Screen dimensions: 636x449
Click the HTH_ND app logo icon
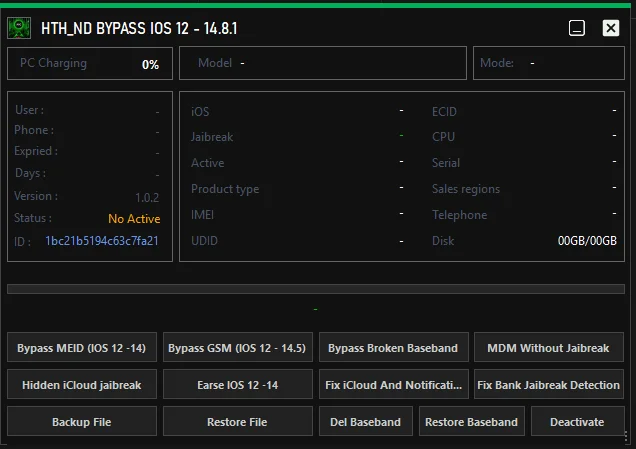pyautogui.click(x=21, y=28)
